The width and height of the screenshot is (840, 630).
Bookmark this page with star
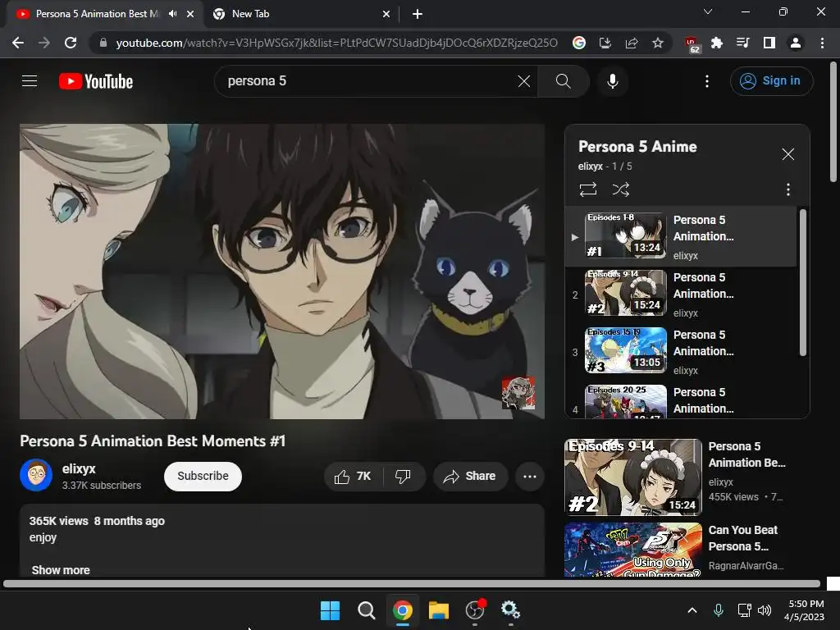click(658, 43)
